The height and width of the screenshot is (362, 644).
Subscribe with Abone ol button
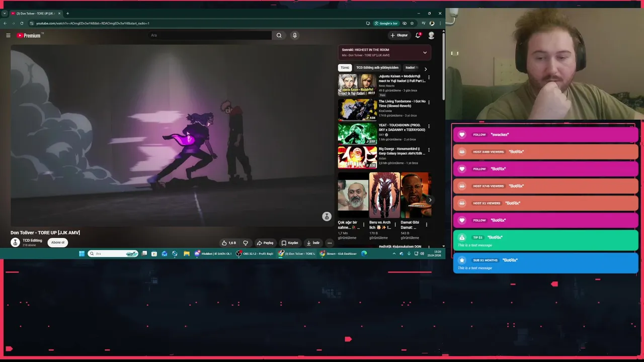click(x=58, y=242)
